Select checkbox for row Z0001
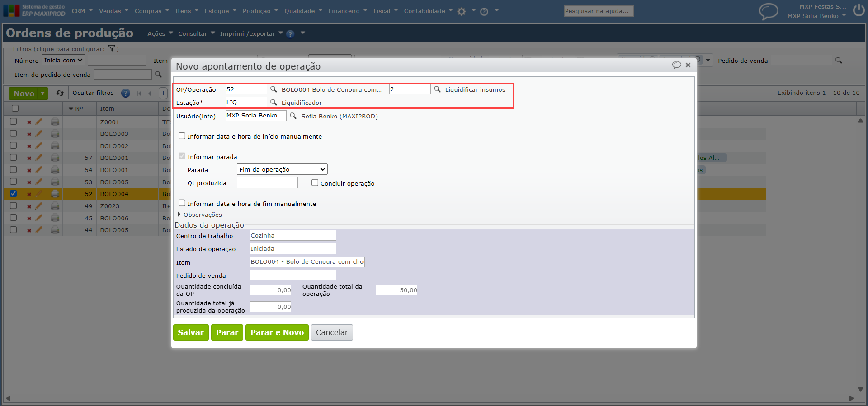The width and height of the screenshot is (868, 406). 14,121
